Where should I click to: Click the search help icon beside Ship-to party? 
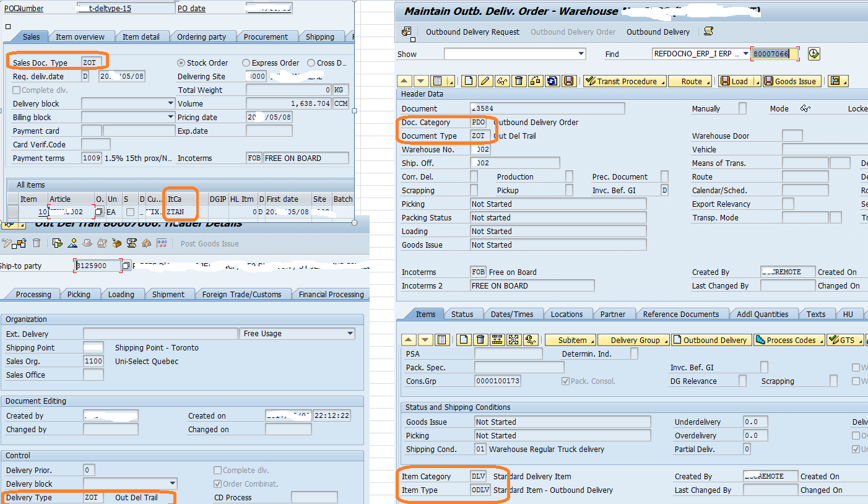pos(126,266)
